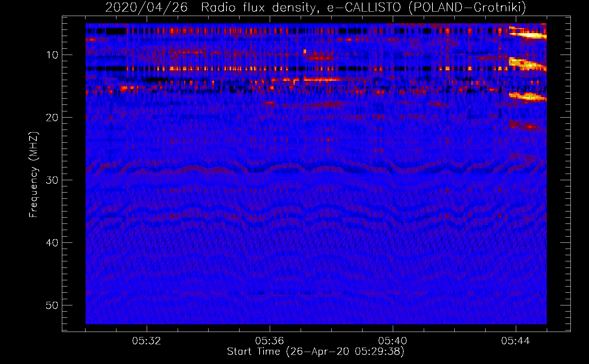Click the time tick label '05:44'
This screenshot has height=364, width=589.
point(515,341)
